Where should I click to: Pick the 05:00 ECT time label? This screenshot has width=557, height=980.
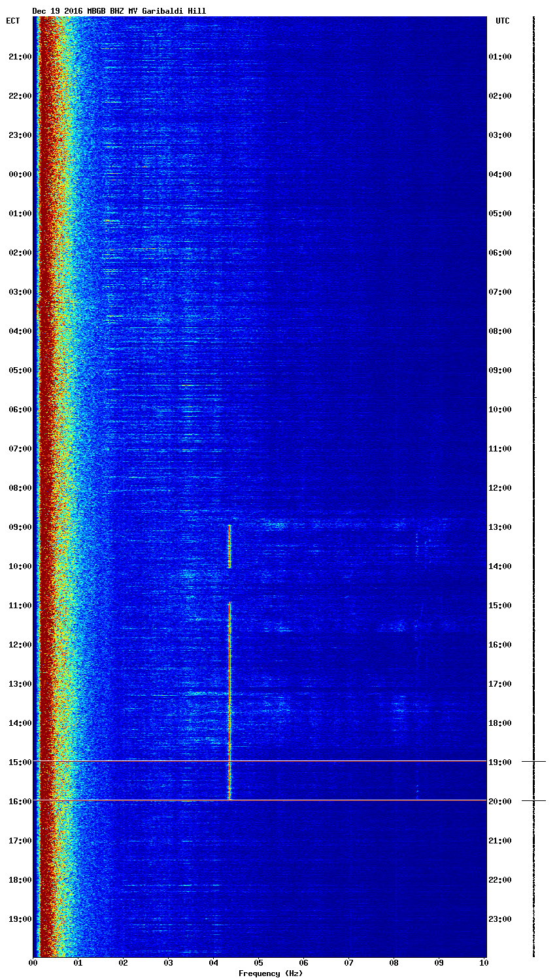click(20, 370)
